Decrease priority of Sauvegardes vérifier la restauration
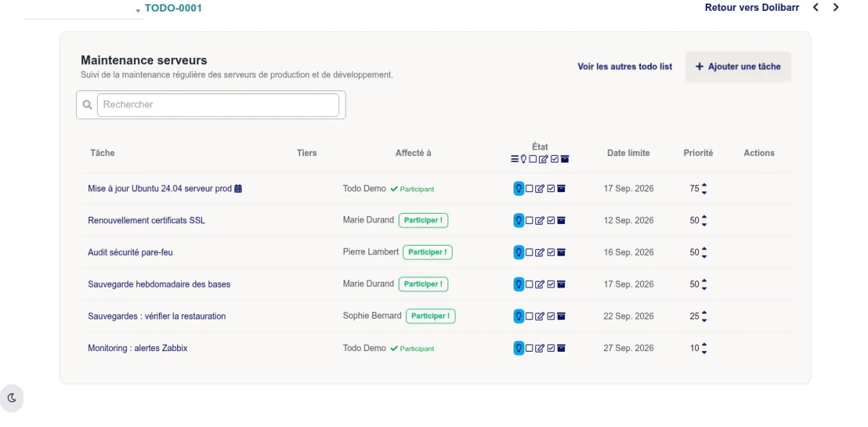 705,319
